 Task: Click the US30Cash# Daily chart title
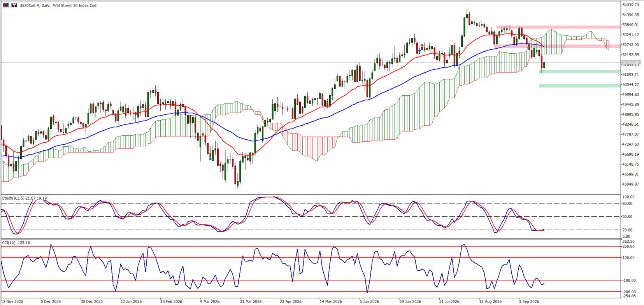(58, 5)
